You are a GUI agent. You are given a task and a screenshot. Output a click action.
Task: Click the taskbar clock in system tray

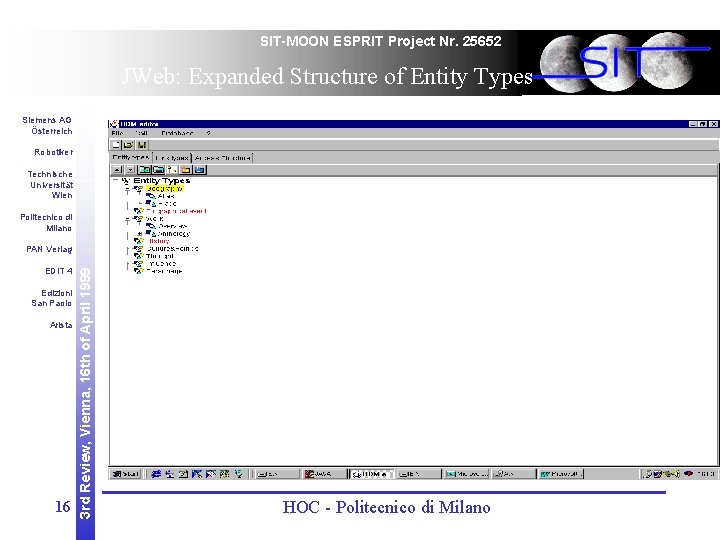[x=705, y=473]
